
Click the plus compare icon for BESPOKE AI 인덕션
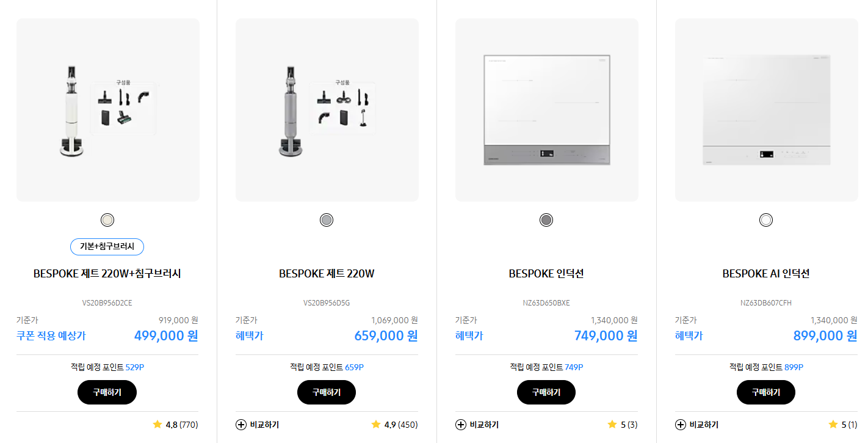coord(679,425)
